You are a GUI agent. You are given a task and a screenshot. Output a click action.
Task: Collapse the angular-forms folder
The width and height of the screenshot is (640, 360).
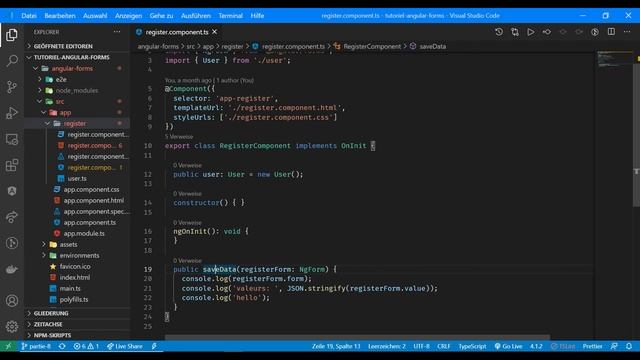click(x=77, y=69)
